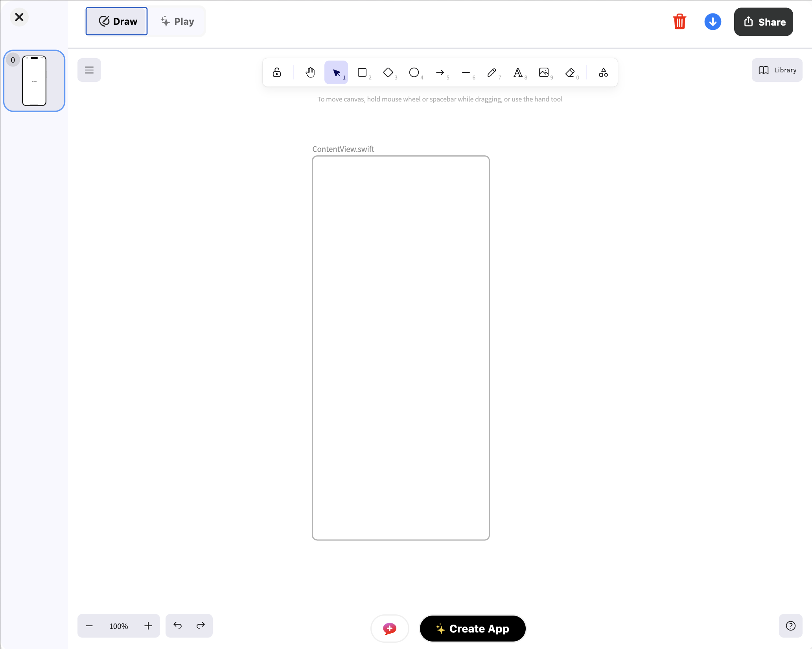Viewport: 812px width, 649px height.
Task: Switch to Play mode tab
Action: click(177, 21)
